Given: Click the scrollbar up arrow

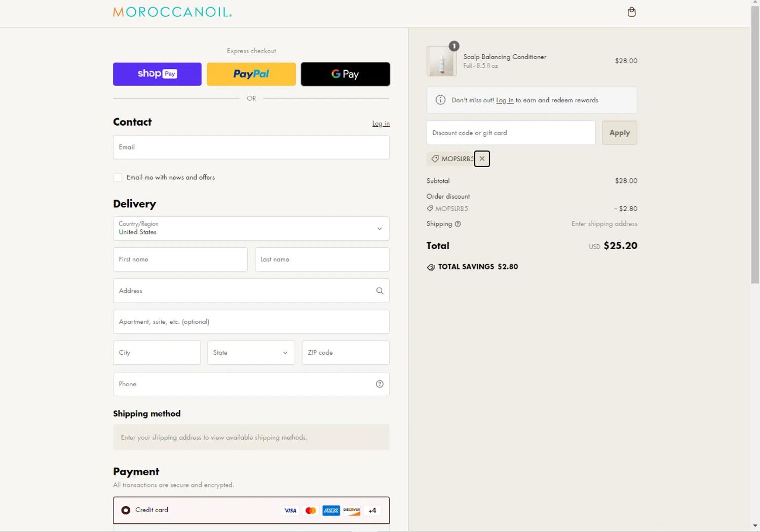Looking at the screenshot, I should click(x=755, y=3).
